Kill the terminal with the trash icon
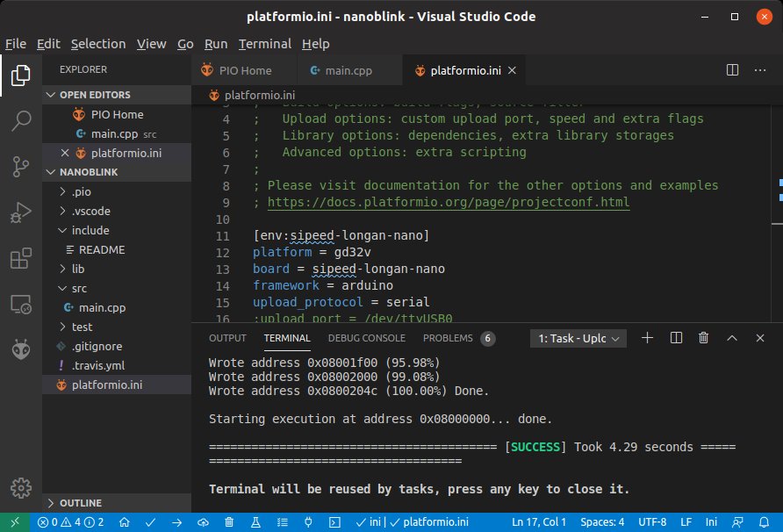The height and width of the screenshot is (532, 783). click(x=703, y=338)
